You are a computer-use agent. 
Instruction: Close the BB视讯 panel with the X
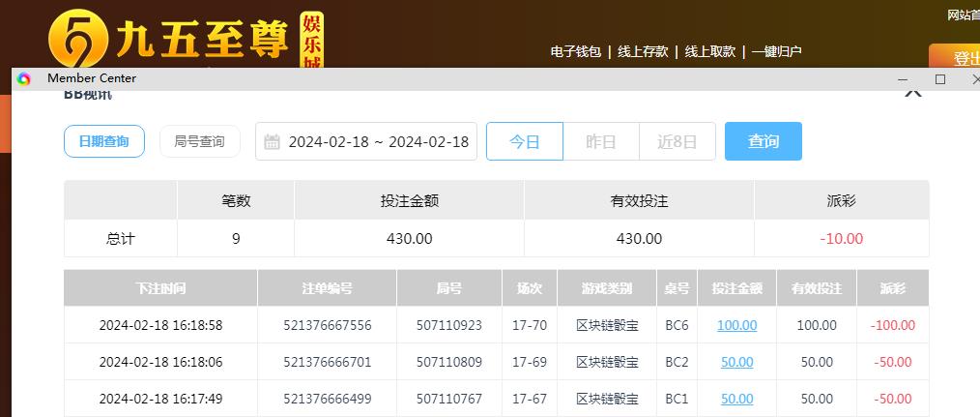pyautogui.click(x=913, y=92)
